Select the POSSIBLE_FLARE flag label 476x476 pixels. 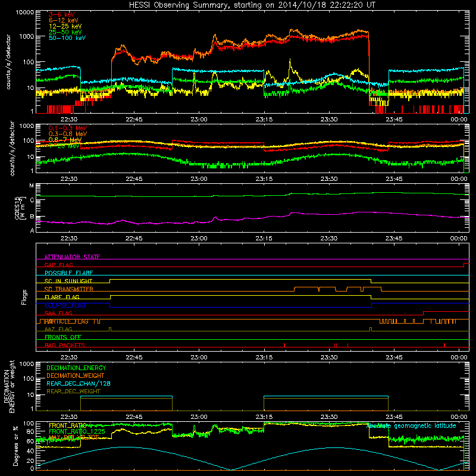click(68, 273)
